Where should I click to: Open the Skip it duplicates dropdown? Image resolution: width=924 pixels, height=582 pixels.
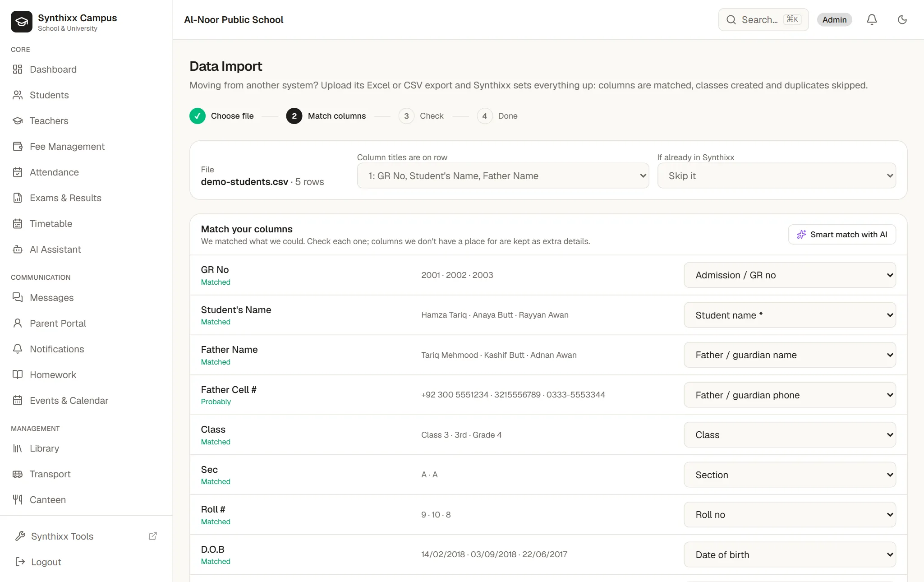[x=776, y=176]
